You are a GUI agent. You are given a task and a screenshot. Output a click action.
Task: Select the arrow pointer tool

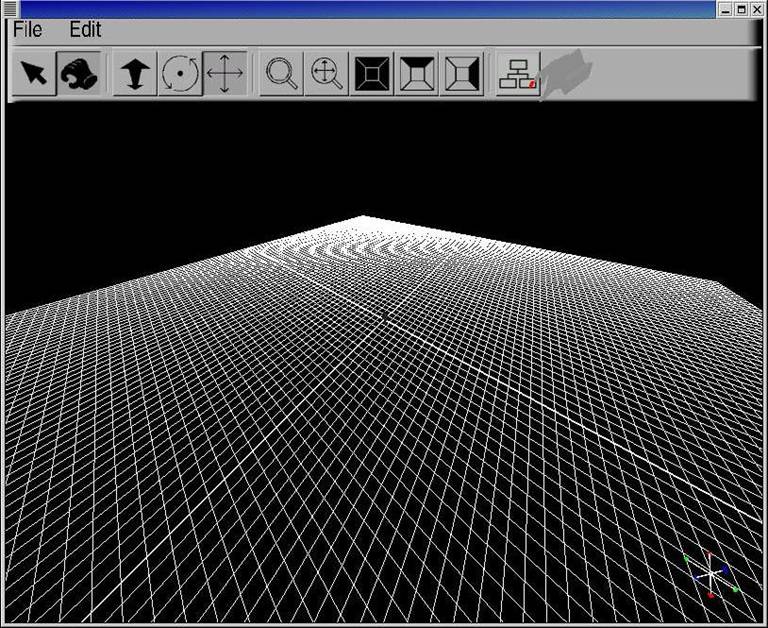33,73
